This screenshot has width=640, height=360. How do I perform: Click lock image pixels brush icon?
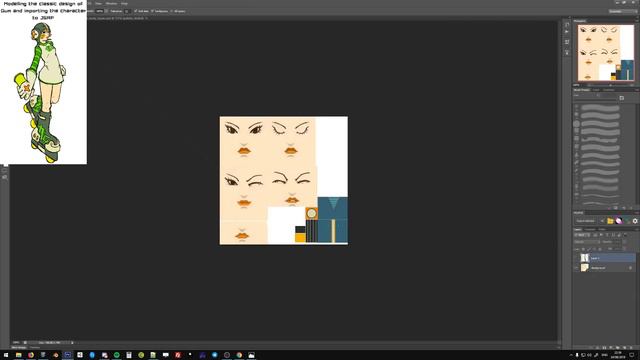[x=589, y=249]
